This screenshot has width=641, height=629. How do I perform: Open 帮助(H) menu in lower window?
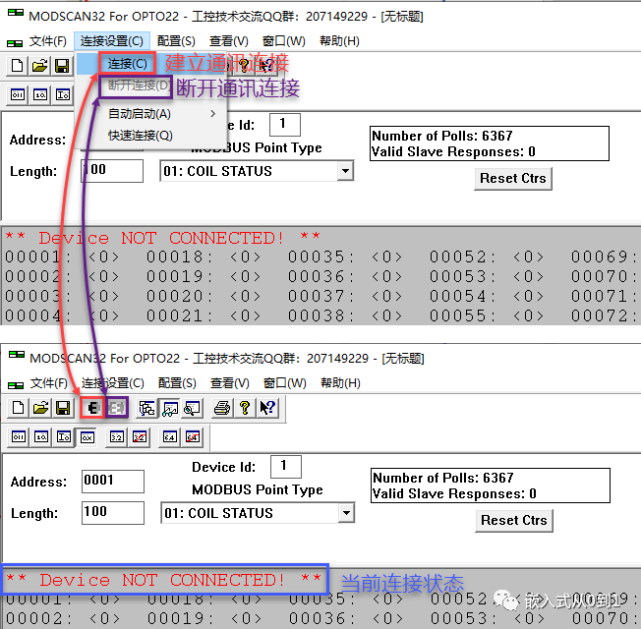(x=340, y=383)
